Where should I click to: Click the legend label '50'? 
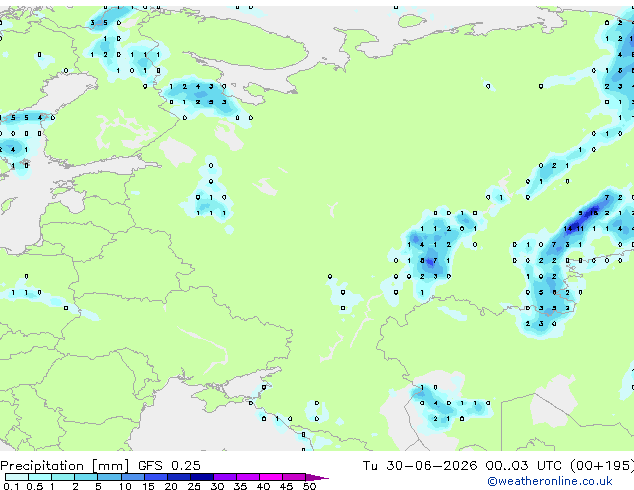tap(309, 486)
